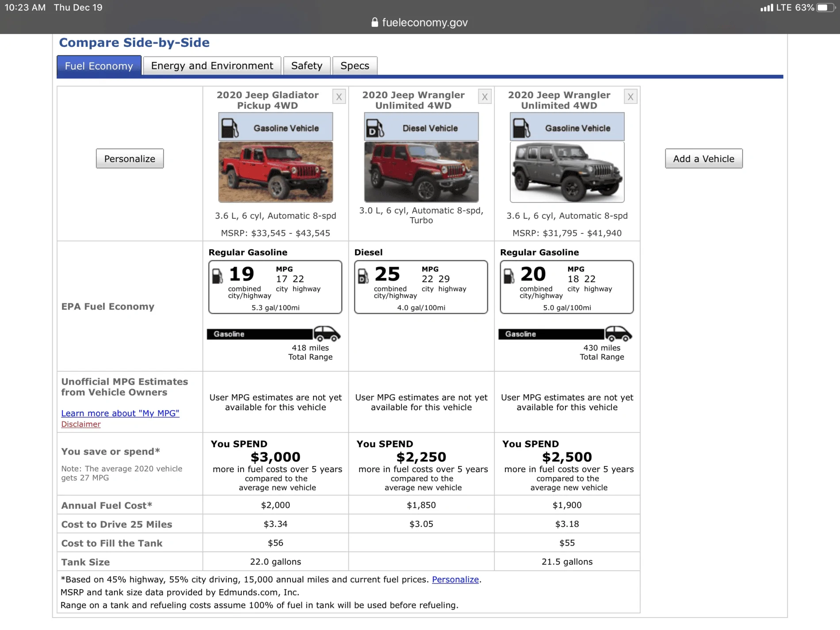Click the Tank Size row label
This screenshot has height=630, width=840.
click(85, 562)
